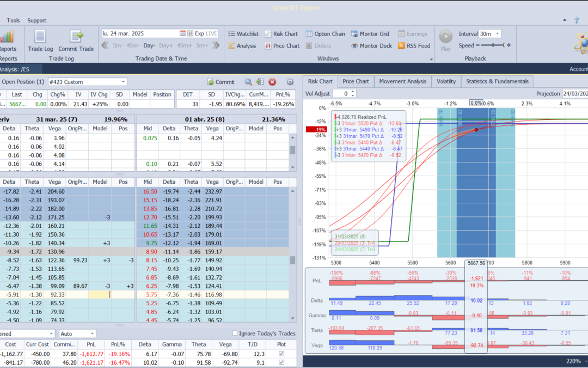The height and width of the screenshot is (368, 588).
Task: Open the Reports bar-chart icon
Action: [7, 37]
